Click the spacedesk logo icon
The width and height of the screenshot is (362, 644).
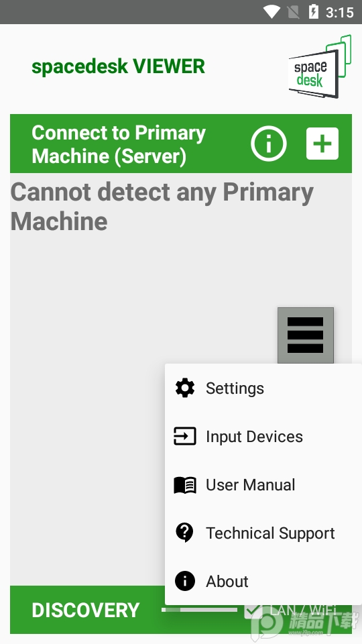coord(320,66)
